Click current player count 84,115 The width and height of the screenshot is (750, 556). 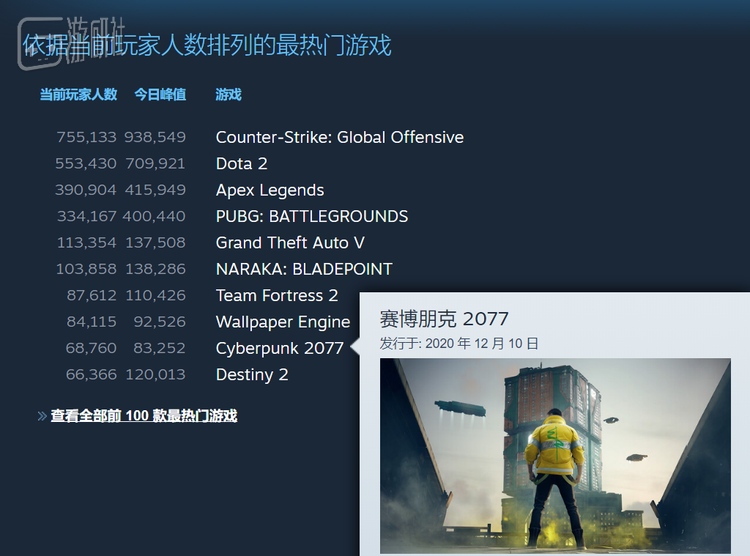tap(91, 322)
